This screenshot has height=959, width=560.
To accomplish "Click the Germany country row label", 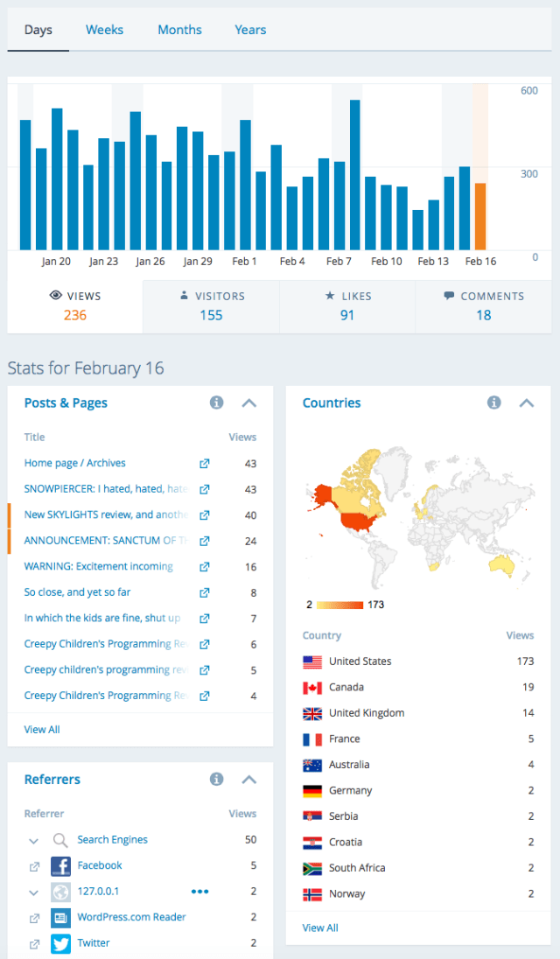I will tap(350, 791).
